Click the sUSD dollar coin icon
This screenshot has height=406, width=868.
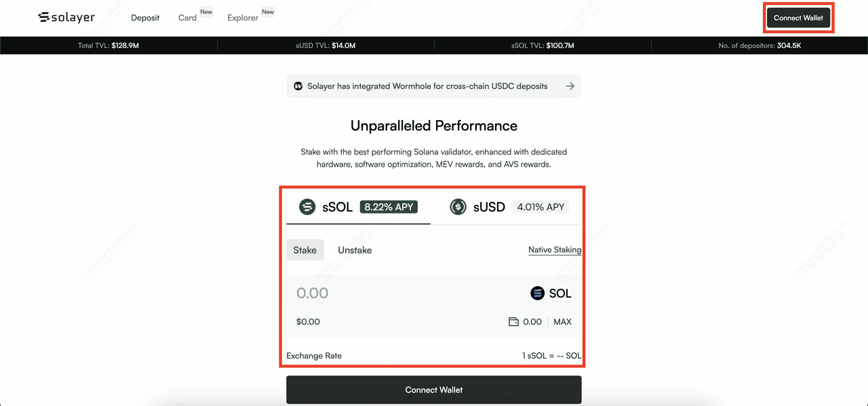point(458,207)
